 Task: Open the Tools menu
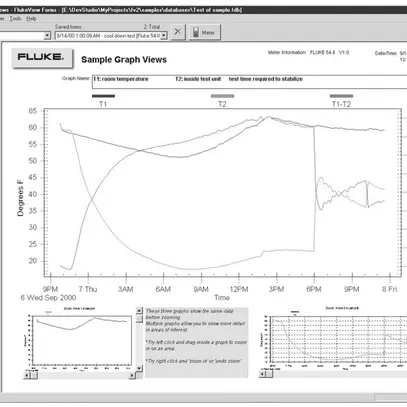[x=15, y=19]
